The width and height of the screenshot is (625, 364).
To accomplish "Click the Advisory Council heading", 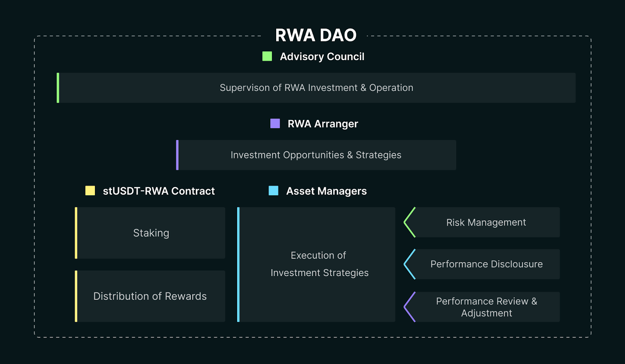I will (322, 57).
